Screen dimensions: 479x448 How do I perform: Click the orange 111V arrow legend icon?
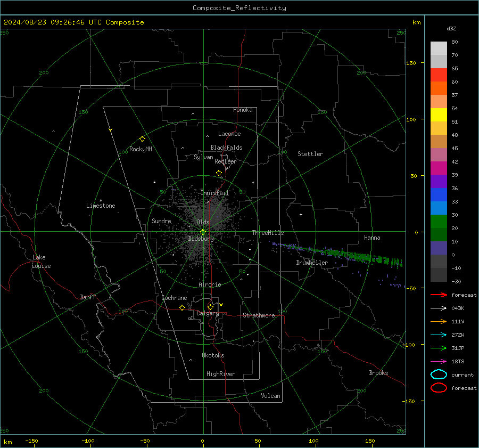[439, 321]
